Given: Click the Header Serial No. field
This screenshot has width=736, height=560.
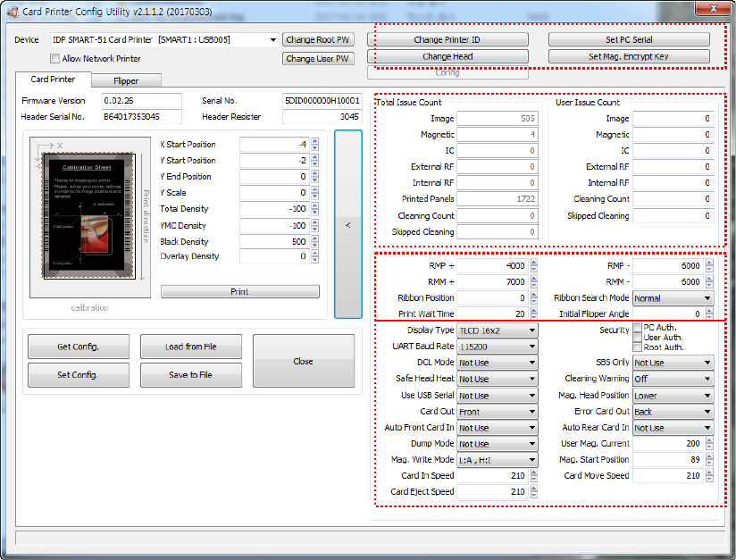Looking at the screenshot, I should tap(141, 116).
